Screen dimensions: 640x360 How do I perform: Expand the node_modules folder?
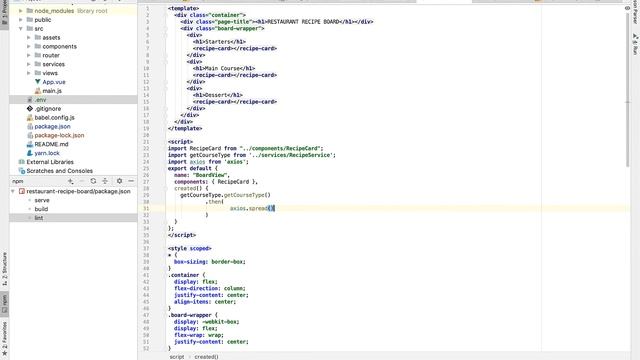click(20, 11)
